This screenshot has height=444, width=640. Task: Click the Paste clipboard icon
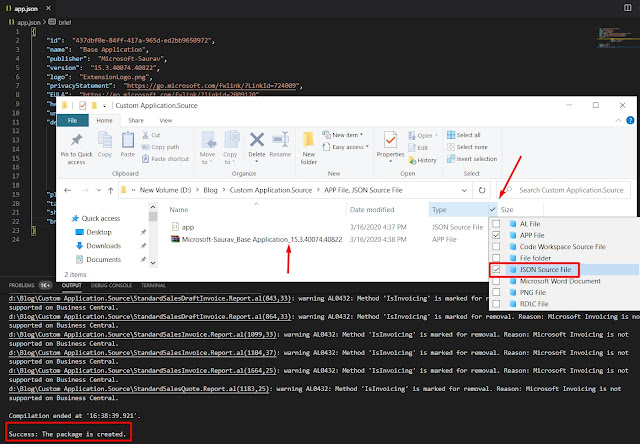(x=128, y=140)
